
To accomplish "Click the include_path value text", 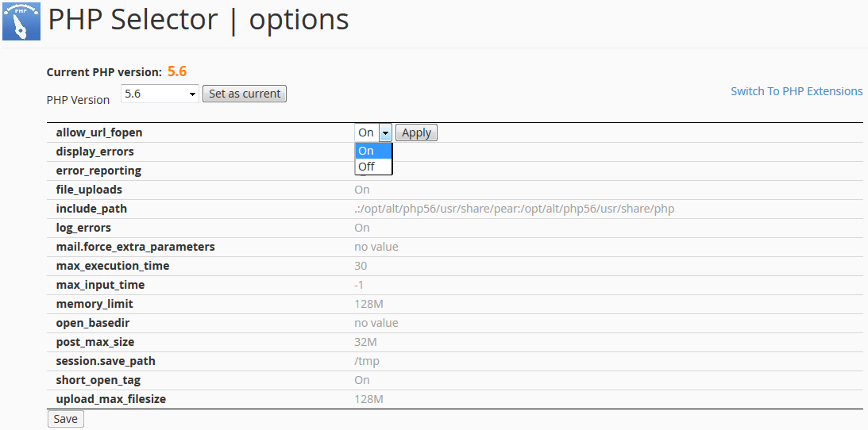I will (515, 209).
